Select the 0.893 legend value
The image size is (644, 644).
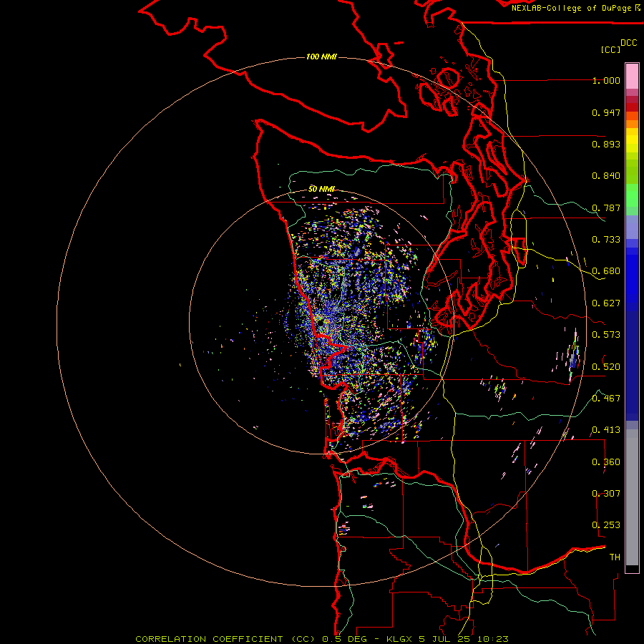[x=606, y=144]
